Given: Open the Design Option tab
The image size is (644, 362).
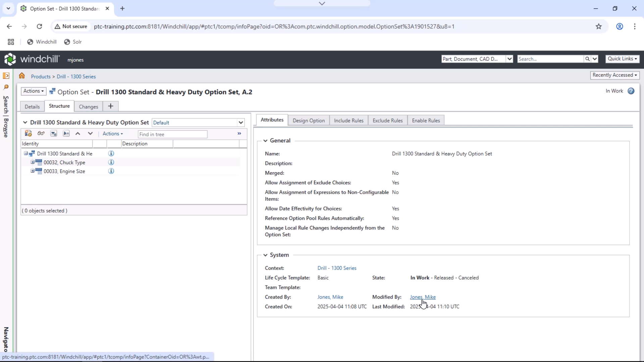Looking at the screenshot, I should click(309, 120).
